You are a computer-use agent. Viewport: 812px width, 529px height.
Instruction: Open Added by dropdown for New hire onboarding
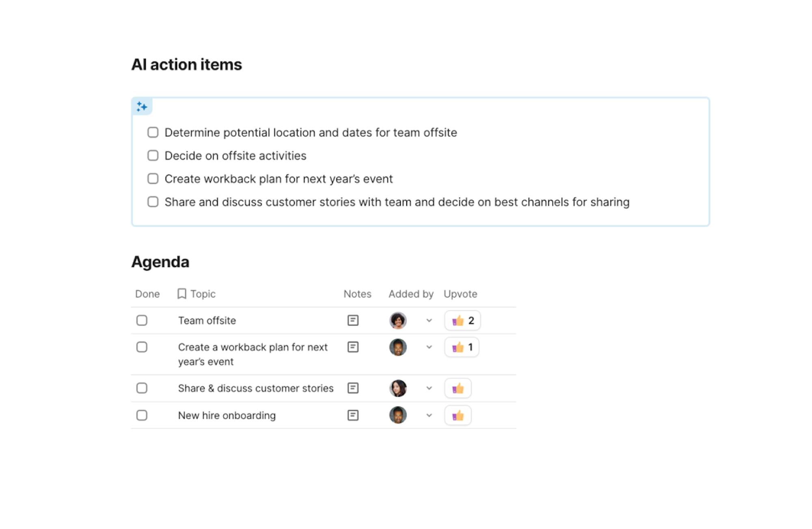[429, 415]
